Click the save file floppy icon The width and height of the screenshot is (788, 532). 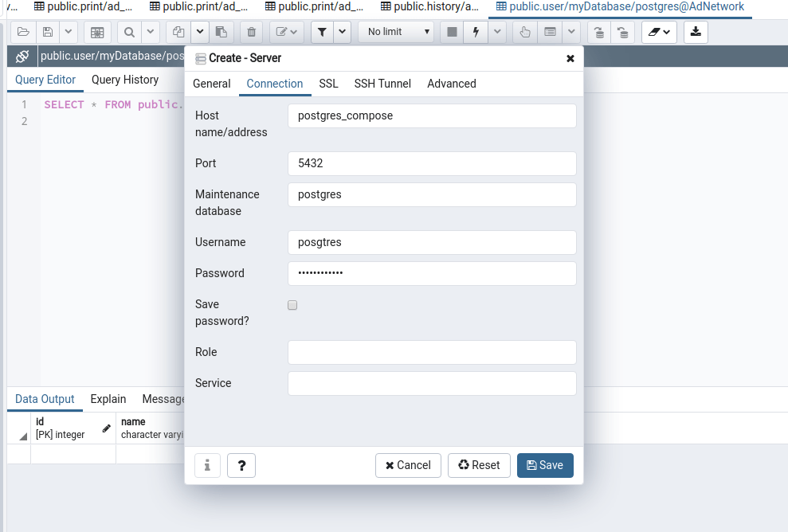coord(48,32)
